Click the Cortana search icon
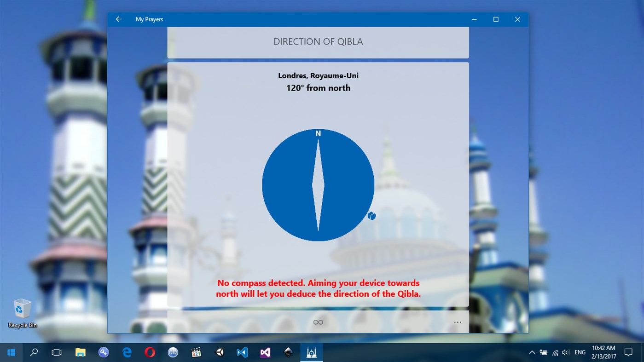This screenshot has width=644, height=362. click(x=34, y=352)
